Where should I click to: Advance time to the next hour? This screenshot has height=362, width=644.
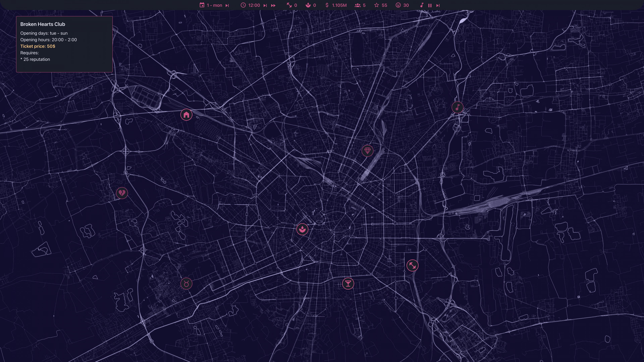[x=265, y=5]
